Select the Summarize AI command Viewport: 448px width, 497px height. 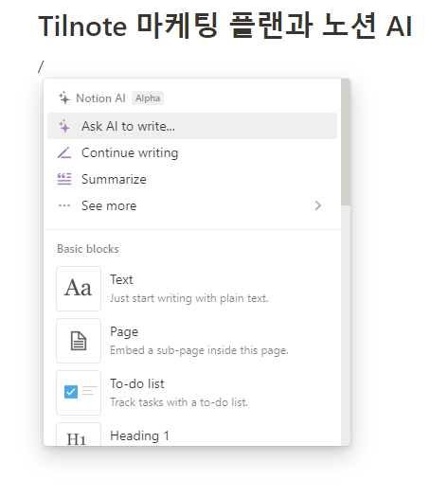pos(192,180)
